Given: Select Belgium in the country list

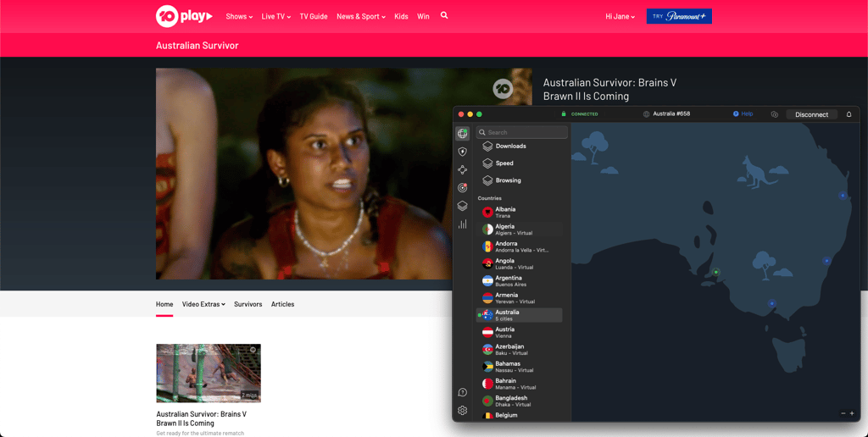Looking at the screenshot, I should (520, 416).
